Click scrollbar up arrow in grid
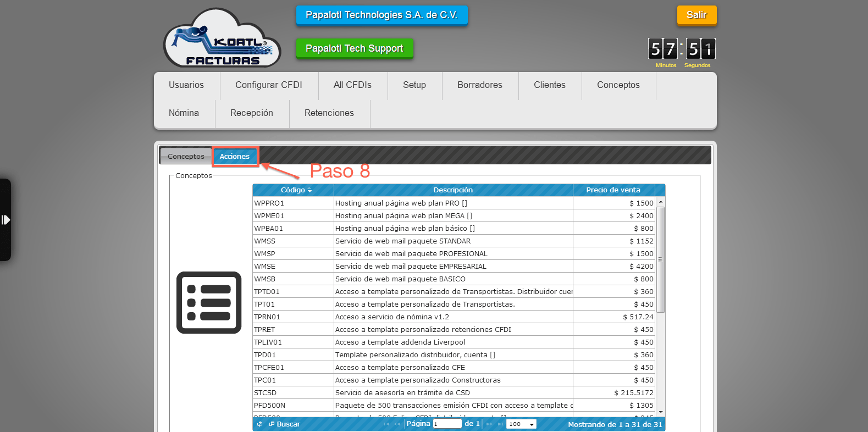868x432 pixels. click(660, 202)
